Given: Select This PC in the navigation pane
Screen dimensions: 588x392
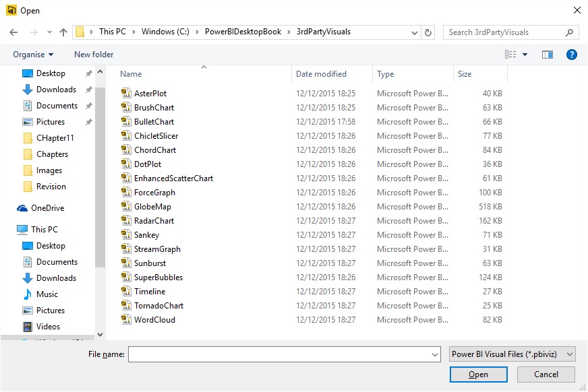Looking at the screenshot, I should tap(38, 230).
